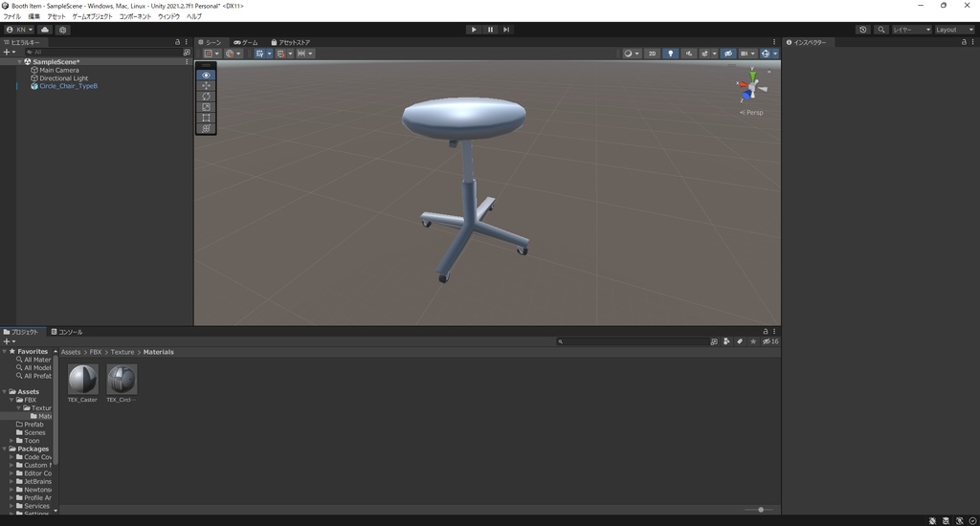Select the combined Transform tool
The height and width of the screenshot is (526, 980).
(206, 128)
